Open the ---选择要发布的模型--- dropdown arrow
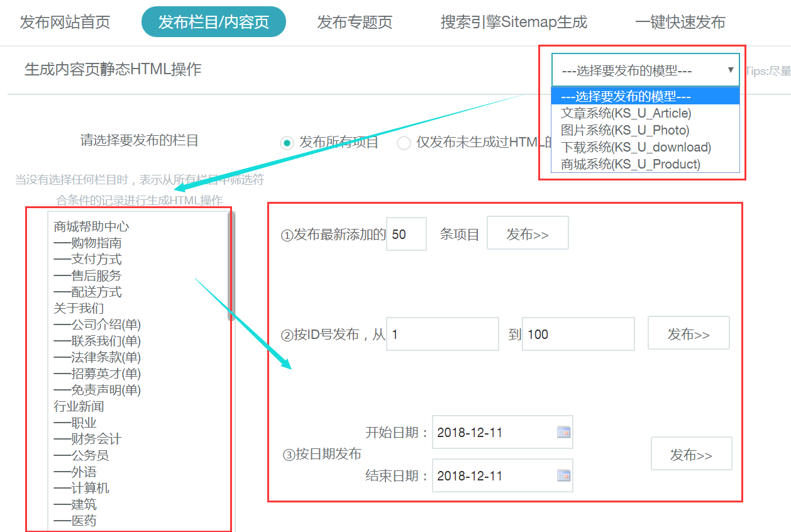 (x=729, y=70)
